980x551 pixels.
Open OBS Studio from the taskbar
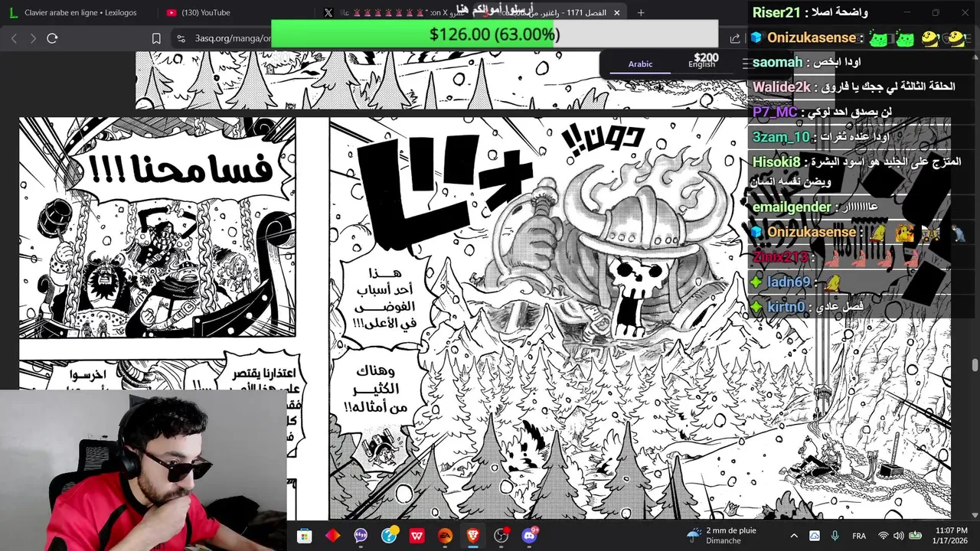click(x=501, y=536)
